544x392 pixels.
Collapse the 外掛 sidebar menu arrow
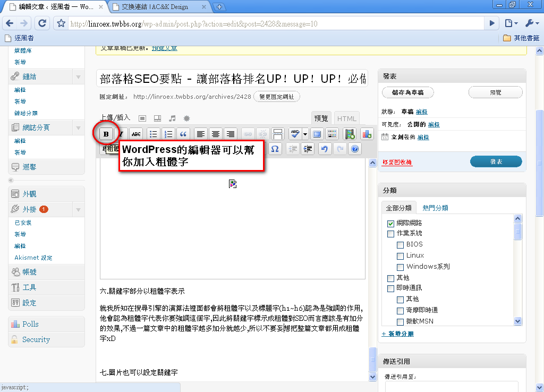pos(79,209)
